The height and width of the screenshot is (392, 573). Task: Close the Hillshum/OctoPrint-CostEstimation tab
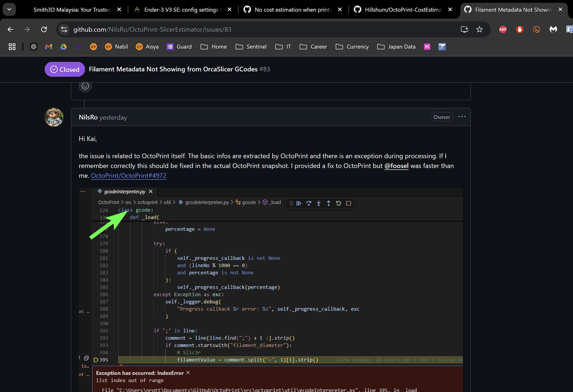450,10
